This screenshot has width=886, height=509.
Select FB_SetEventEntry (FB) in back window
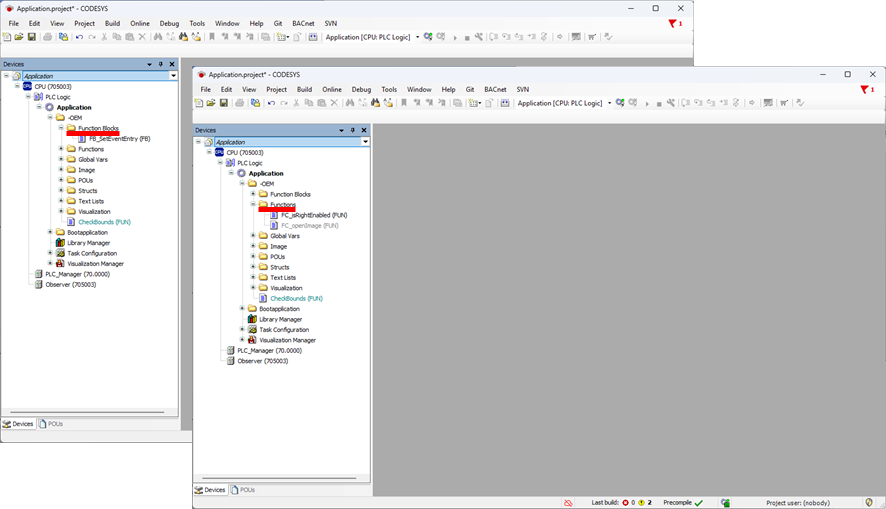pyautogui.click(x=119, y=139)
